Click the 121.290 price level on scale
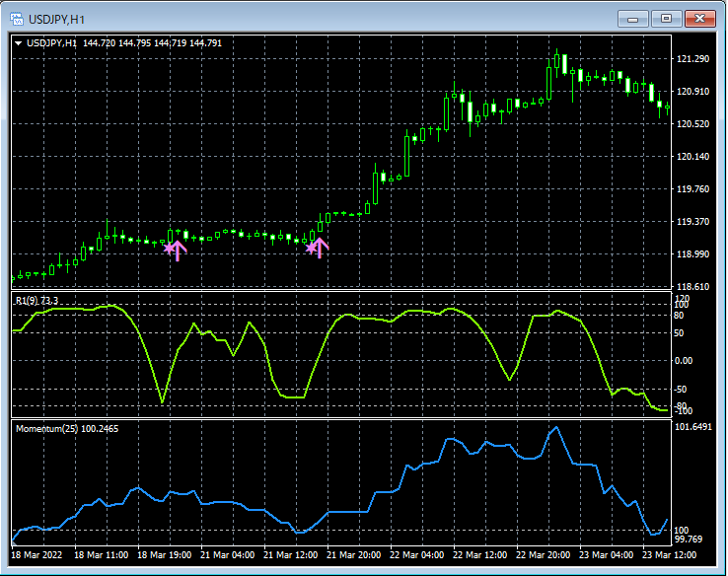The width and height of the screenshot is (728, 576). click(692, 59)
